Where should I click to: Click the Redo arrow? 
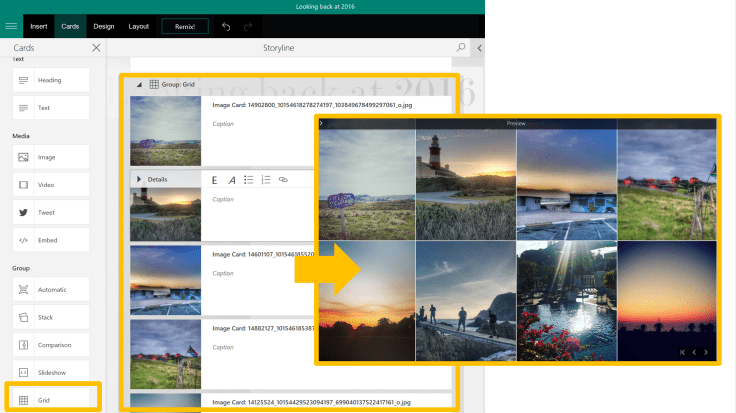[x=248, y=26]
